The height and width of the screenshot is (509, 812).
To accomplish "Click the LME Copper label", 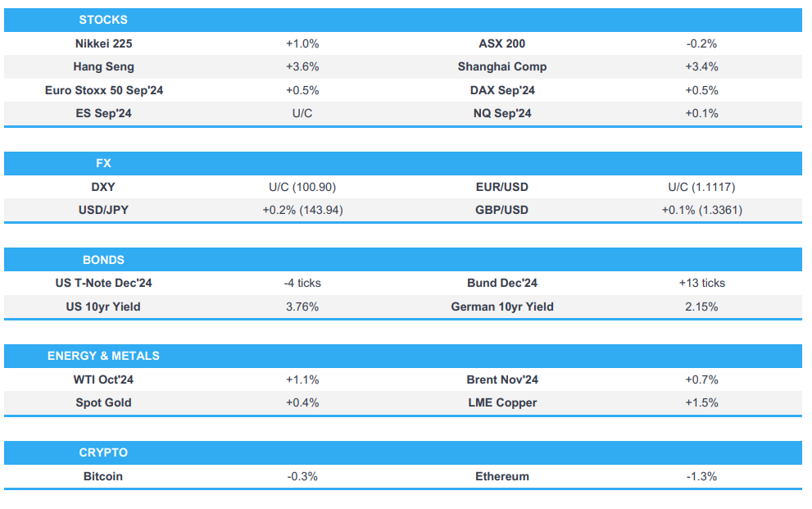I will [502, 402].
